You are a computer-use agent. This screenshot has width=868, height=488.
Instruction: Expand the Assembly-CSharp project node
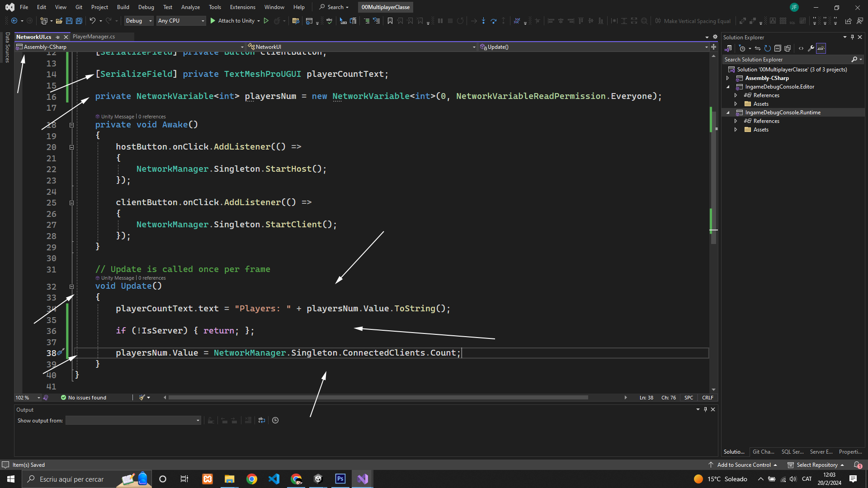728,78
